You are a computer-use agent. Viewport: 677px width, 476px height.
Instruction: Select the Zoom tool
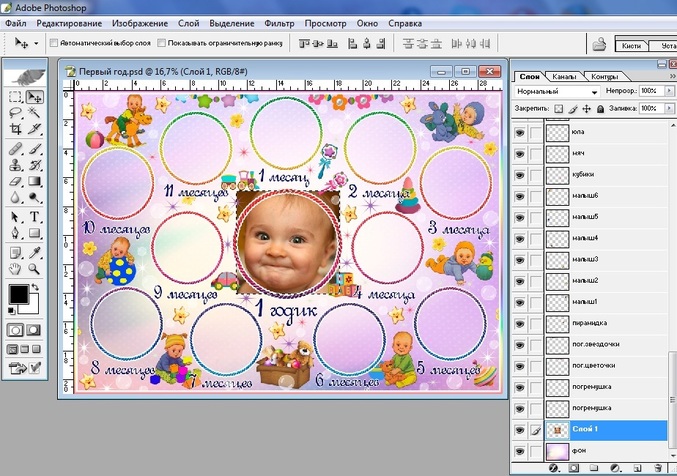[35, 268]
